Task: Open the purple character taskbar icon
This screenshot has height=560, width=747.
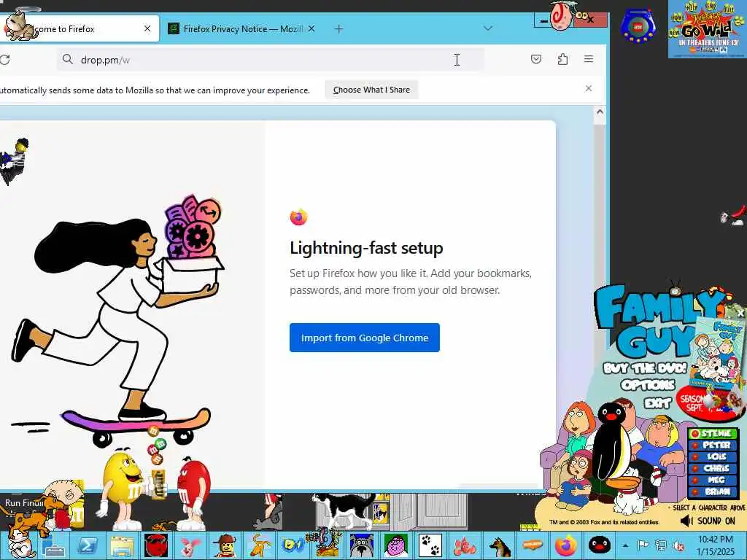Action: click(x=396, y=545)
